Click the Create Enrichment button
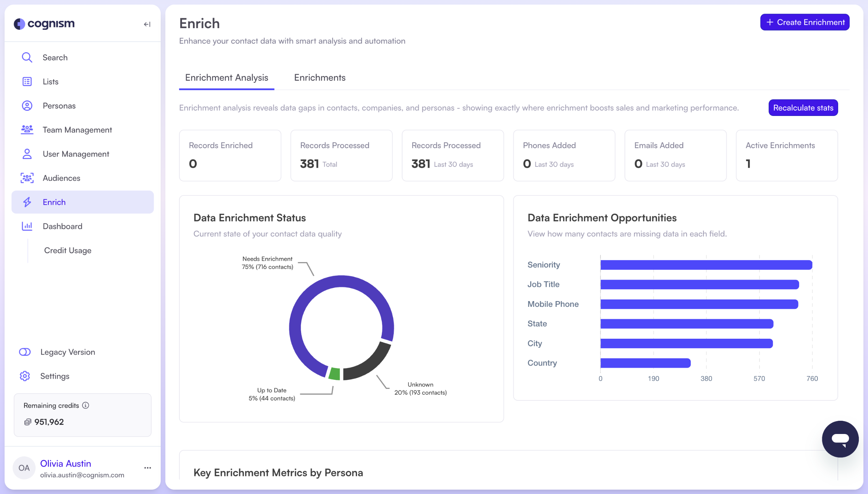 pos(804,22)
